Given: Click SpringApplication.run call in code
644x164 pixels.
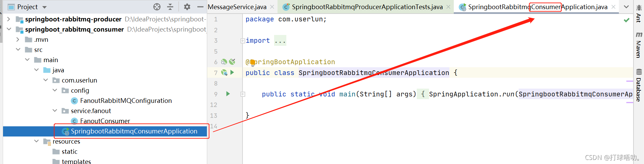Looking at the screenshot, I should [x=471, y=94].
